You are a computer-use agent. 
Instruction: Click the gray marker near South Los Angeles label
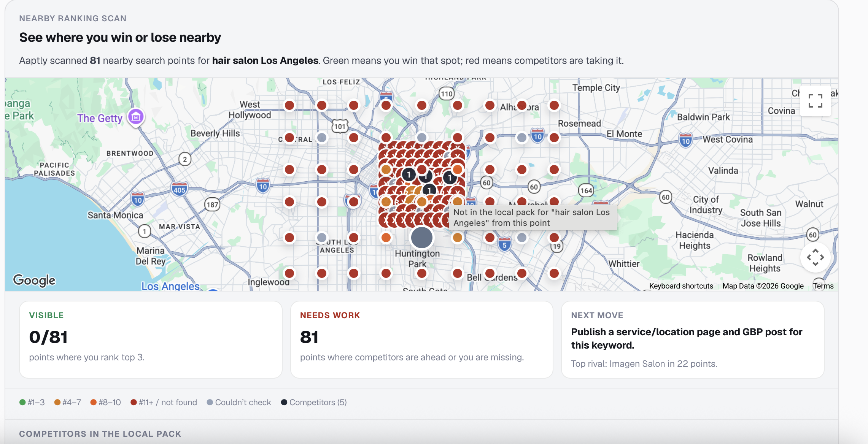(322, 238)
